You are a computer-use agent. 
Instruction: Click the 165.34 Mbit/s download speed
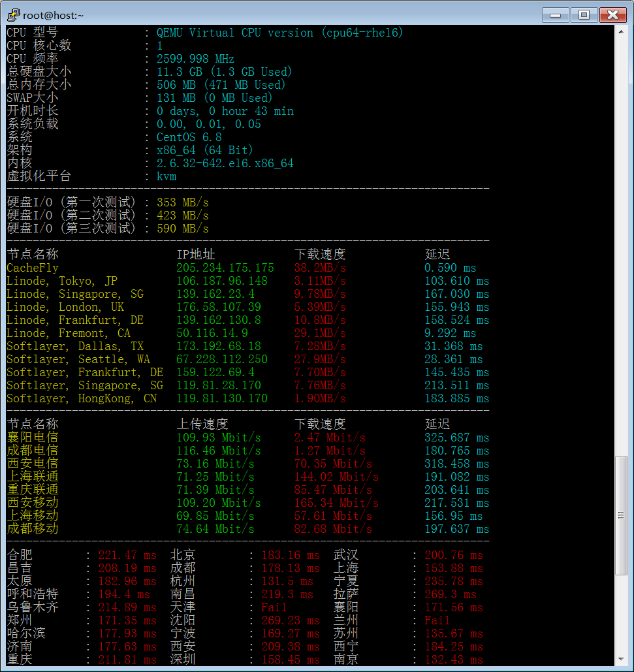(336, 503)
